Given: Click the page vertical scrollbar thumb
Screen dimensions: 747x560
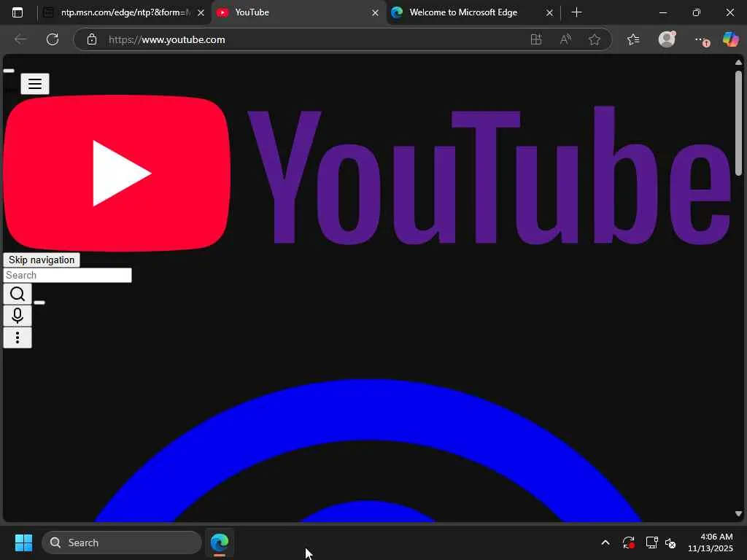Looking at the screenshot, I should [x=738, y=122].
